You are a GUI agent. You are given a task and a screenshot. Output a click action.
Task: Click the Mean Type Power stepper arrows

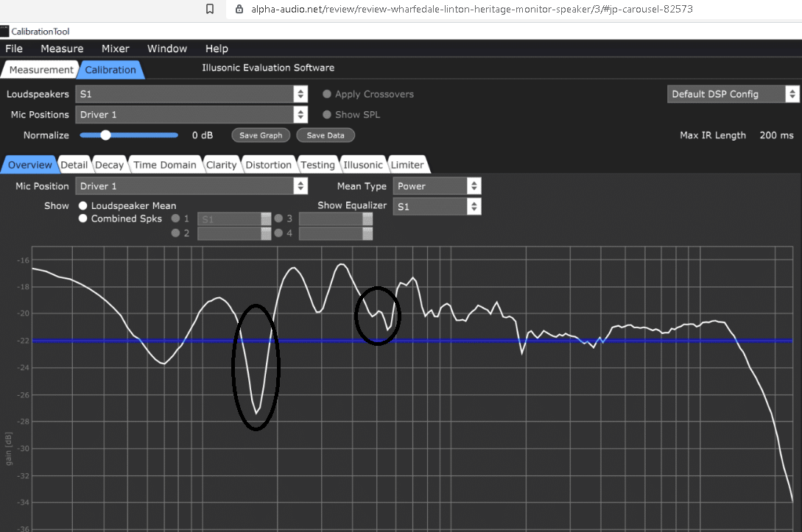(474, 187)
